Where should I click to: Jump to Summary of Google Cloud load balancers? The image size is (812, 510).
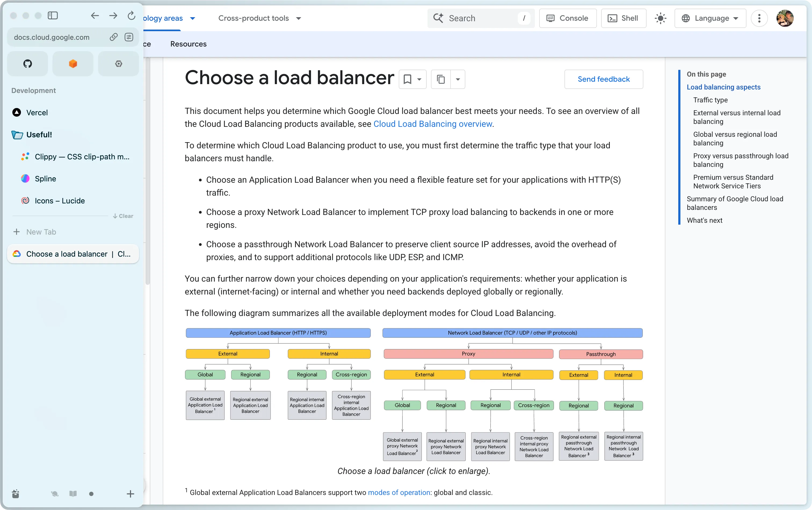735,203
